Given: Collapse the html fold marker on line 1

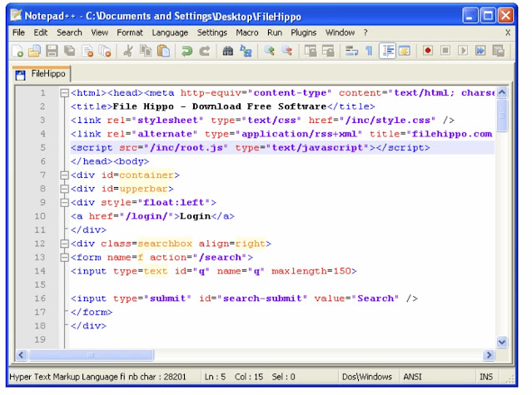Looking at the screenshot, I should click(64, 93).
